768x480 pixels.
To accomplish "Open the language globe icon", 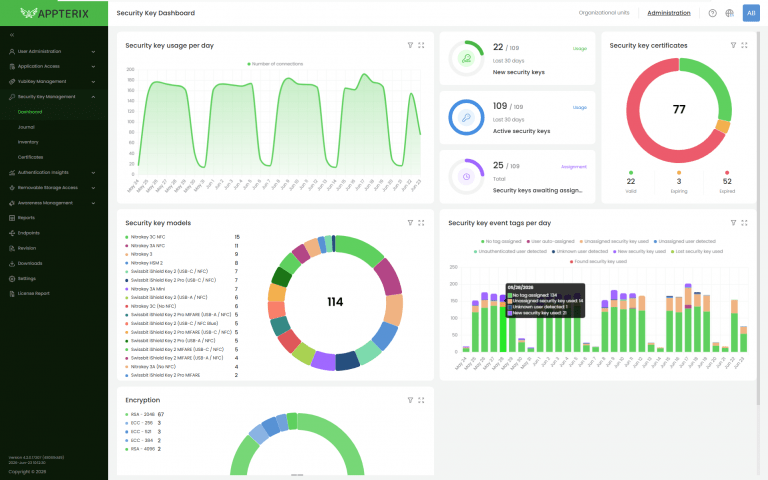I will (x=729, y=13).
